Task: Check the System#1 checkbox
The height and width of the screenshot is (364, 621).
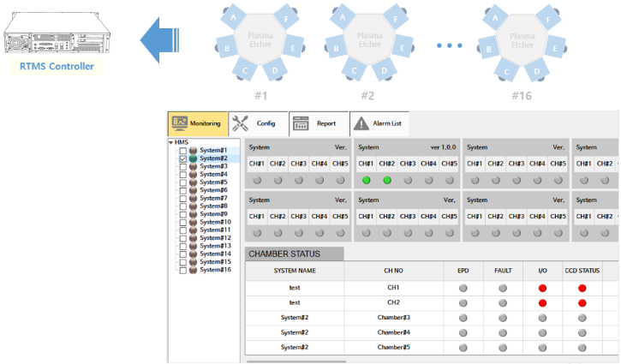Action: point(183,151)
